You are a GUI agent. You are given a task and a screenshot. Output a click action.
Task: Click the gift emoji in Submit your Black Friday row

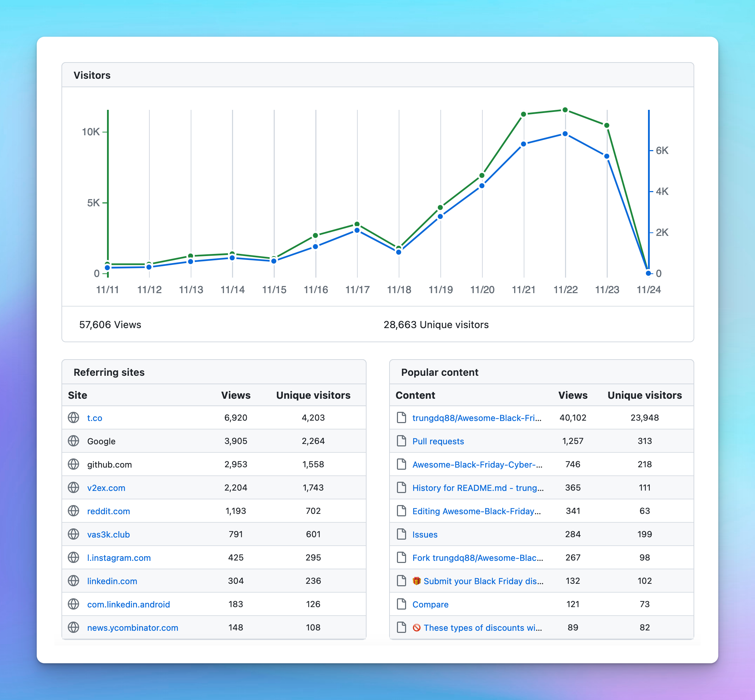[417, 581]
